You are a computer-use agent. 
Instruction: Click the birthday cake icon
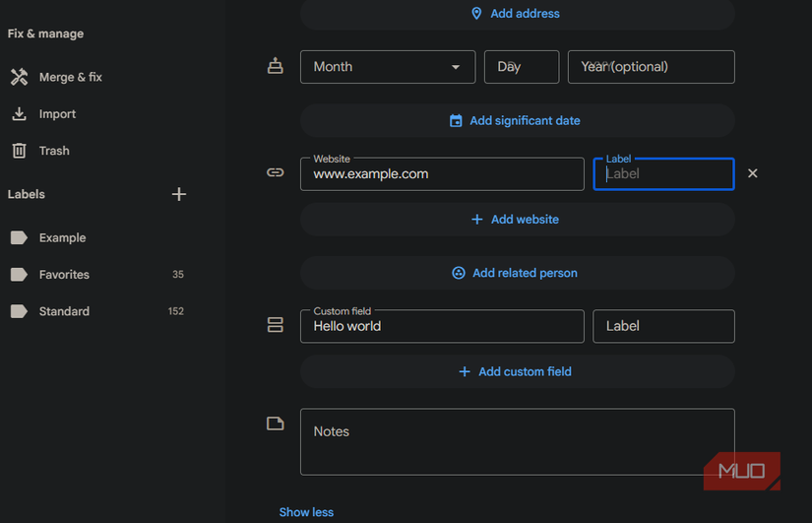pos(276,67)
